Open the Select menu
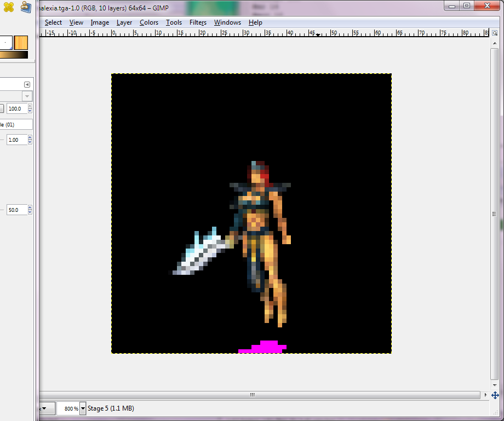This screenshot has width=504, height=421. (53, 22)
